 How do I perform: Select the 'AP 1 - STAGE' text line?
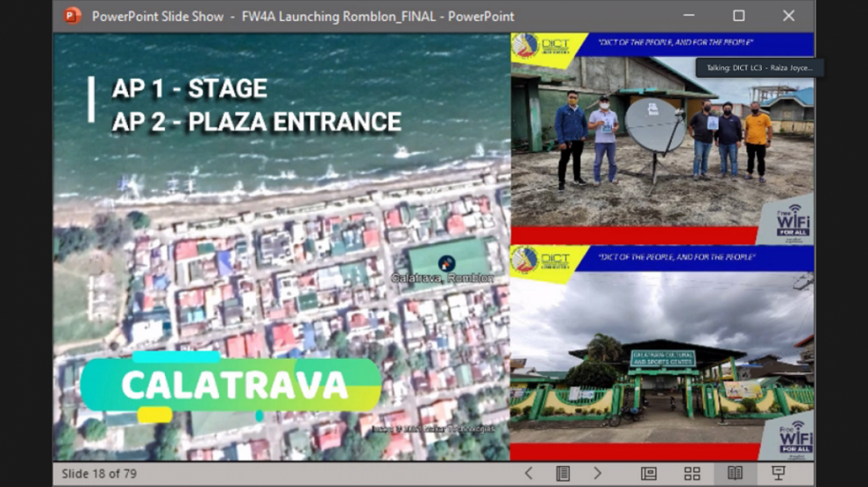click(189, 88)
